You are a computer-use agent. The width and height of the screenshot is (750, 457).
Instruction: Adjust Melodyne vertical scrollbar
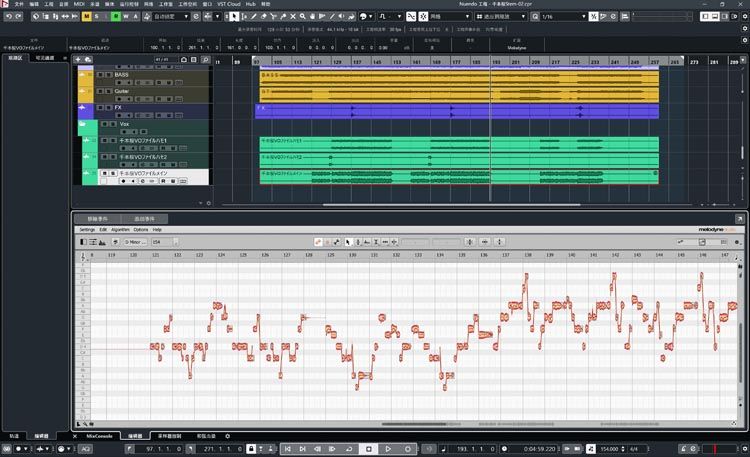[x=740, y=352]
